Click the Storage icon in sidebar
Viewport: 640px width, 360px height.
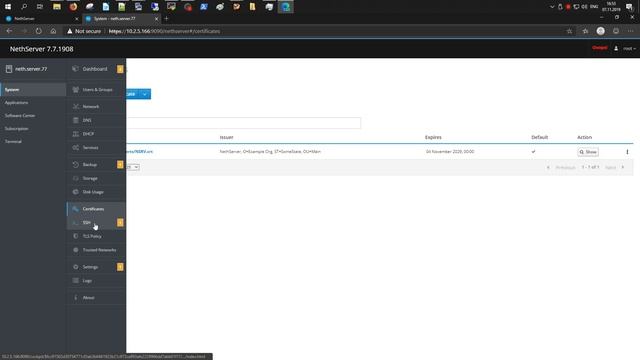(76, 178)
